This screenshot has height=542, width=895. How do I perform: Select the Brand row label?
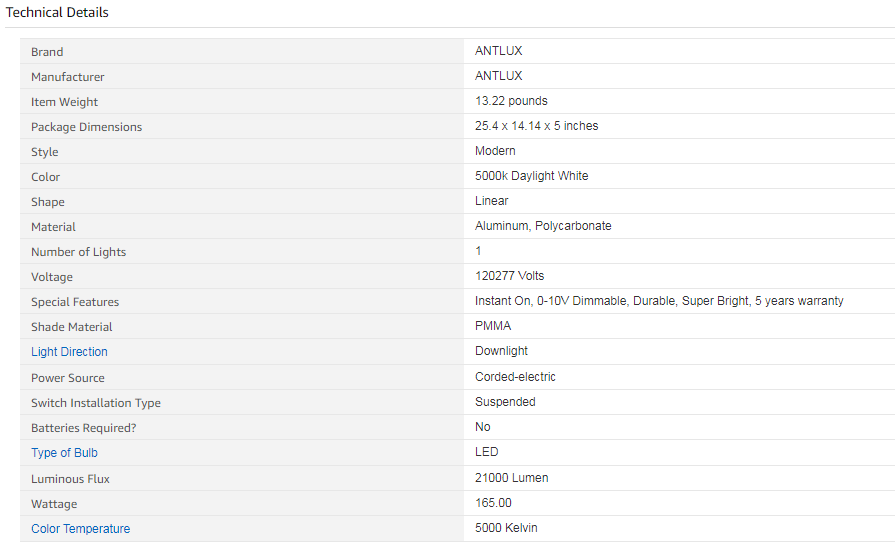tap(47, 52)
